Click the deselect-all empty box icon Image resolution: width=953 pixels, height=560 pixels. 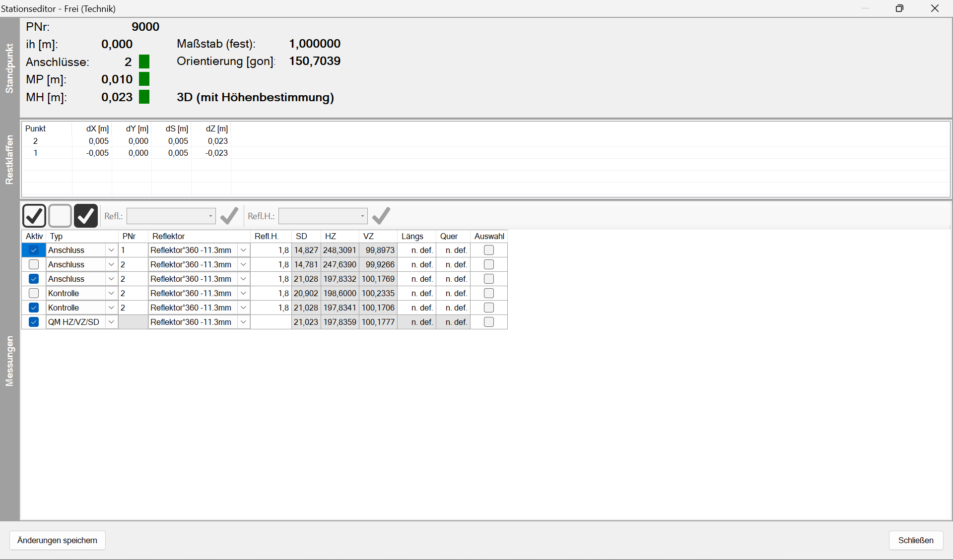60,216
